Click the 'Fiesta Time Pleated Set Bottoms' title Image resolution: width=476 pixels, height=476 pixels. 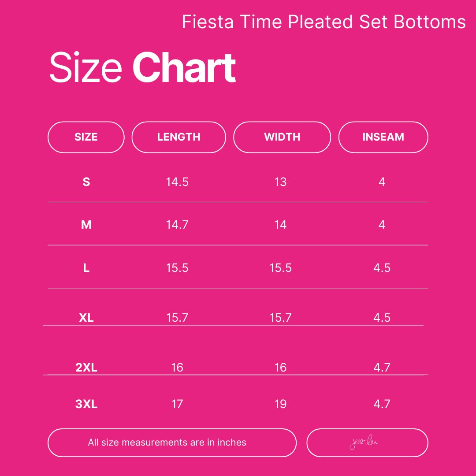click(x=324, y=22)
